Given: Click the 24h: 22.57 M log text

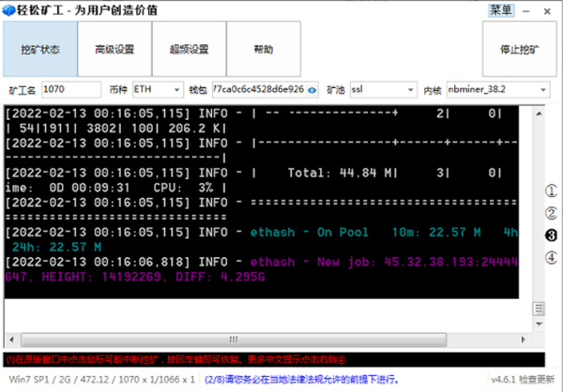Looking at the screenshot, I should tap(56, 248).
